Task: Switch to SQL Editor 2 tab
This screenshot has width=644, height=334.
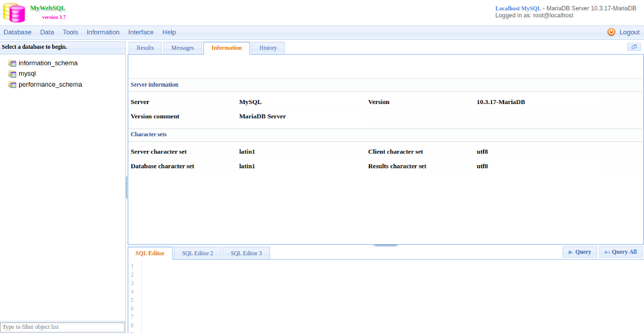Action: pyautogui.click(x=198, y=253)
